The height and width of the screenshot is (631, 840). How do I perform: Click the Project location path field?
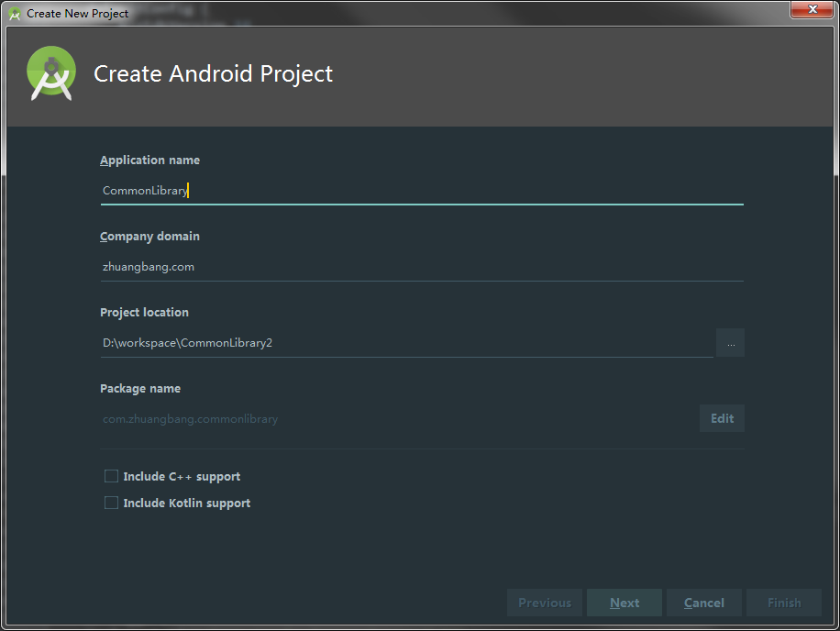406,343
